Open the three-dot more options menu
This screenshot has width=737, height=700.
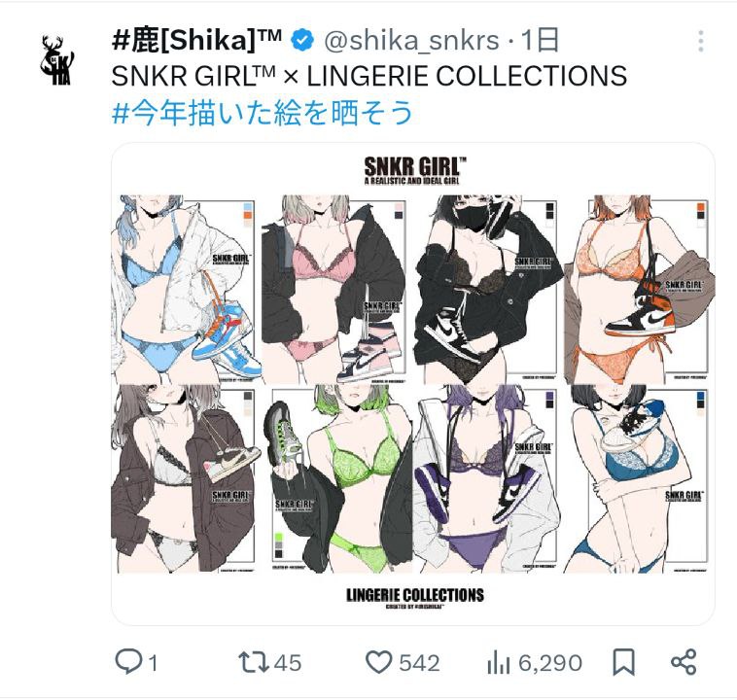[701, 42]
